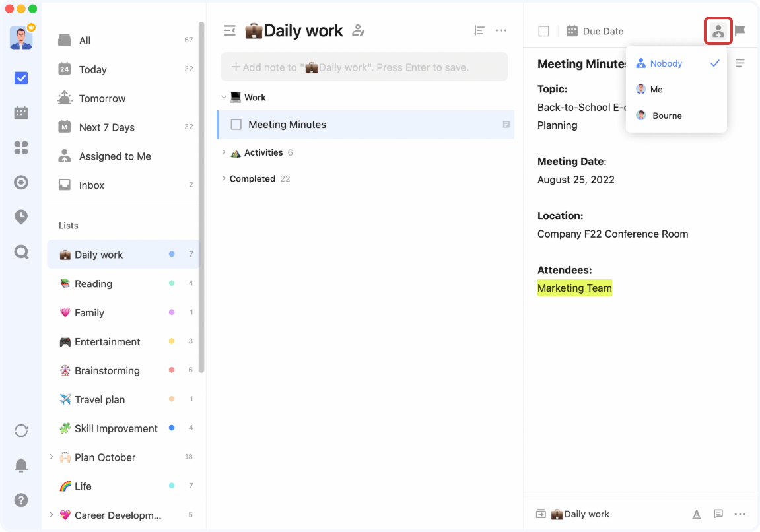Open the Calendar view in sidebar
This screenshot has height=532, width=760.
click(21, 113)
